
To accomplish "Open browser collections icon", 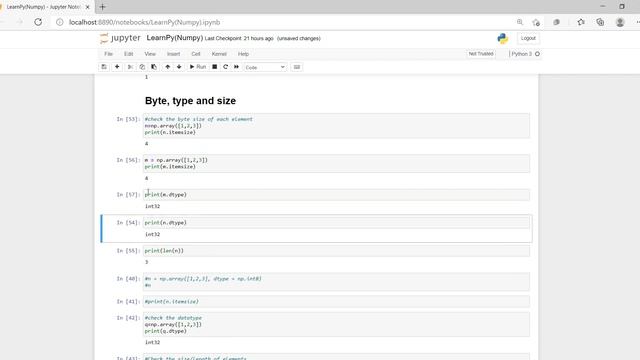I will coord(600,22).
